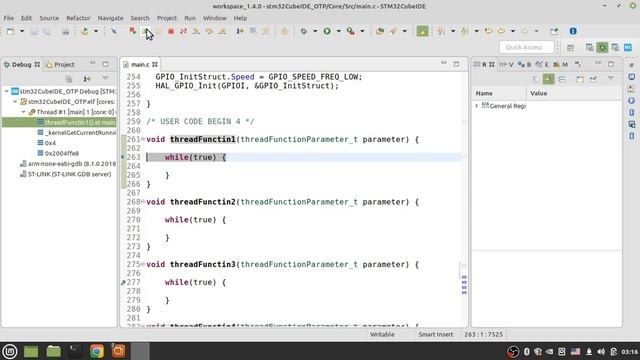Click Collapse All in Registers view toolbar

pos(562,79)
